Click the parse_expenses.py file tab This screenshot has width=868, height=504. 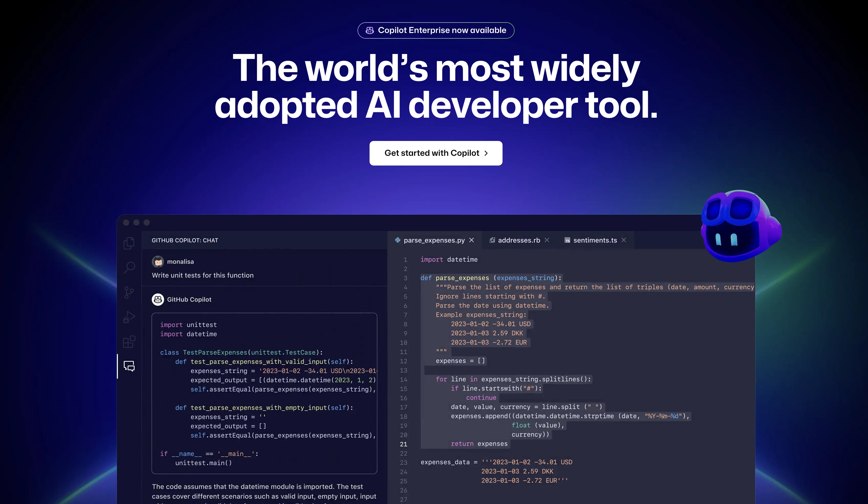click(434, 240)
